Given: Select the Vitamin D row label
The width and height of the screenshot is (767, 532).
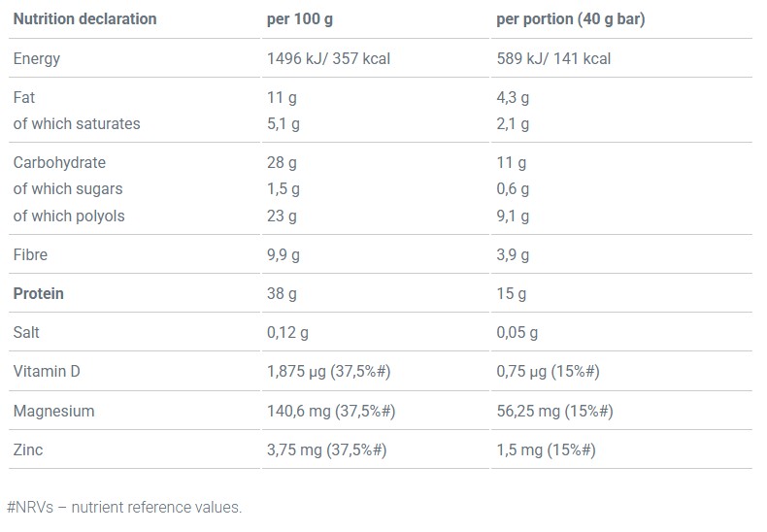Looking at the screenshot, I should [48, 372].
